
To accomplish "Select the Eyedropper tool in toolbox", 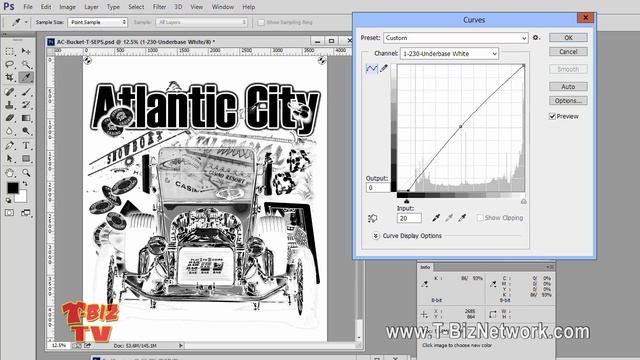I will click(x=26, y=77).
